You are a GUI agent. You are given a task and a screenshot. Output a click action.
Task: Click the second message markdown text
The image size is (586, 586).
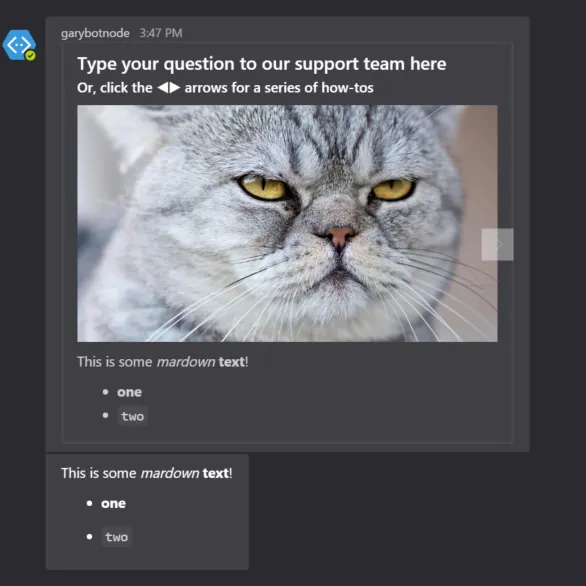pyautogui.click(x=147, y=473)
